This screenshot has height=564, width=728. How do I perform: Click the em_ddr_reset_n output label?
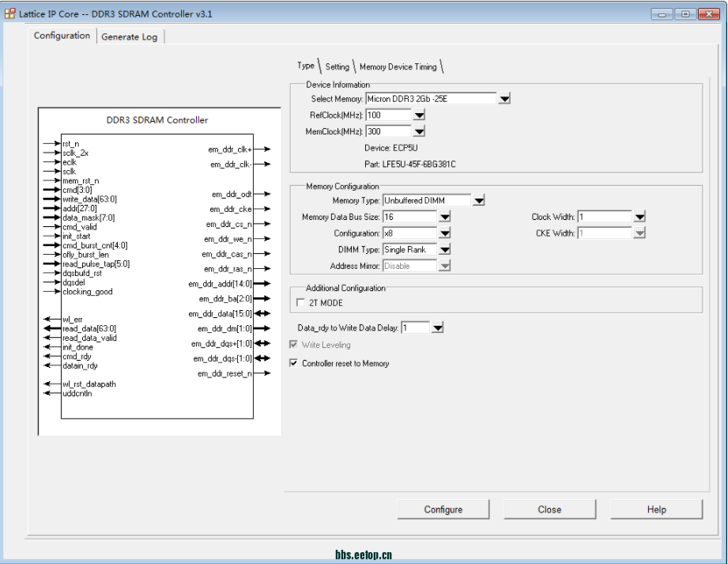224,373
